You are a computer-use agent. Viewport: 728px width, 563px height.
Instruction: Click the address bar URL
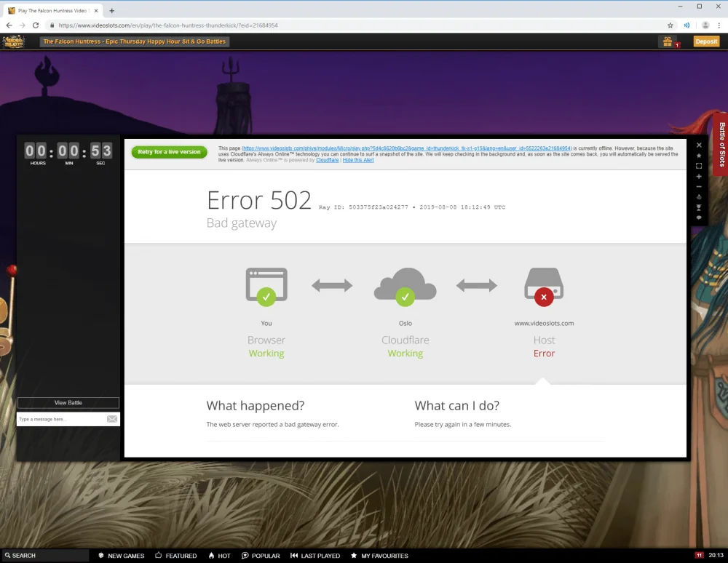pos(168,25)
